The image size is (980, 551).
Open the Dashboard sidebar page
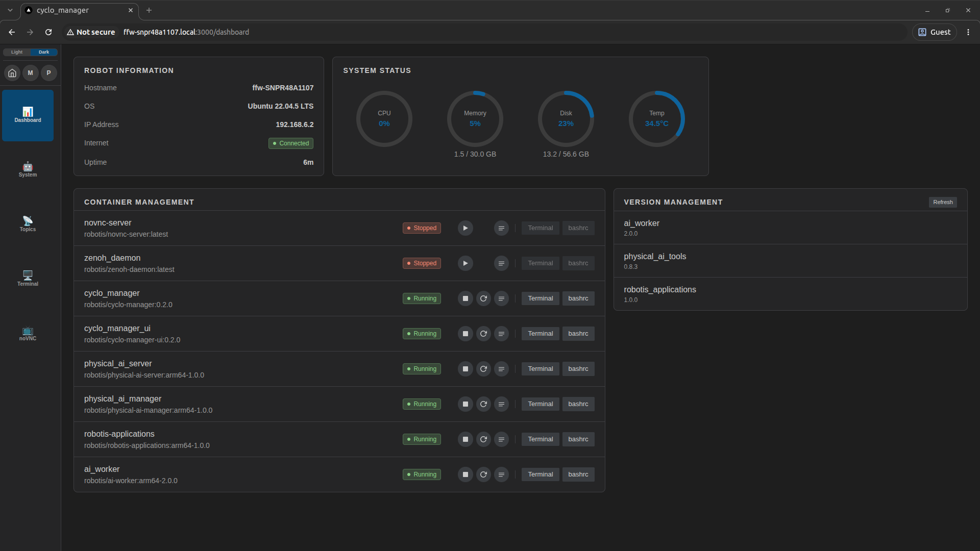tap(28, 115)
